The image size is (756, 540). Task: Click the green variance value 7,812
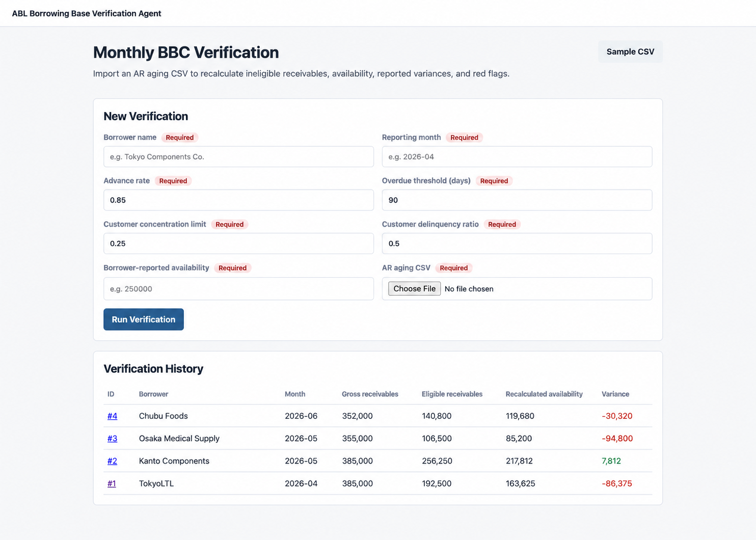pyautogui.click(x=611, y=461)
